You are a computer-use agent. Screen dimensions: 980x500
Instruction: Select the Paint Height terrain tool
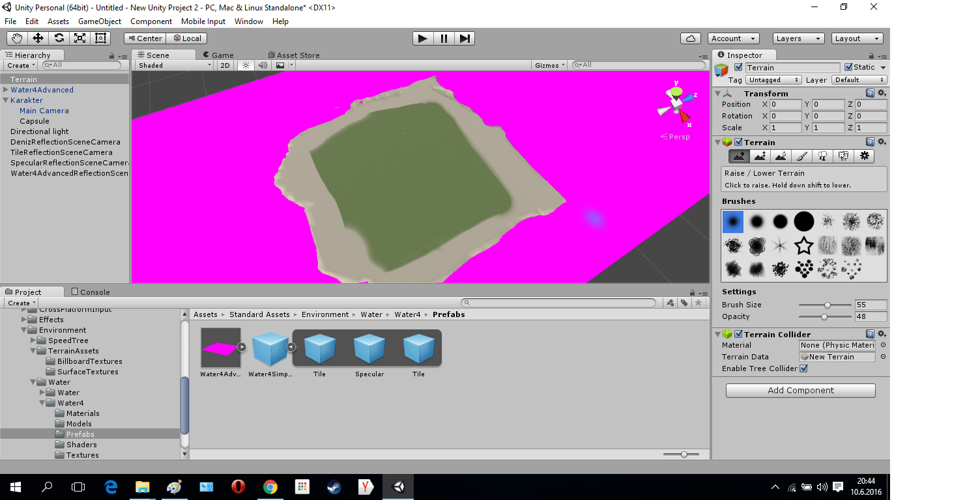pyautogui.click(x=760, y=156)
